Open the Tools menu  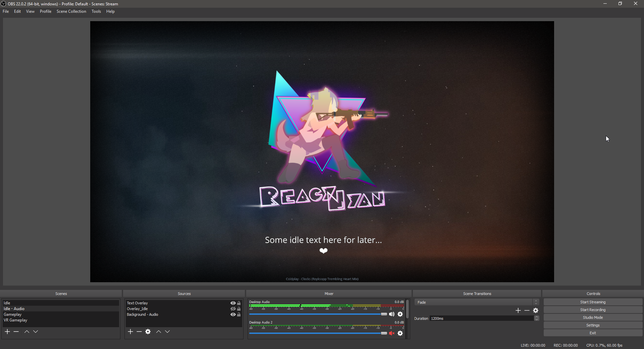[96, 11]
